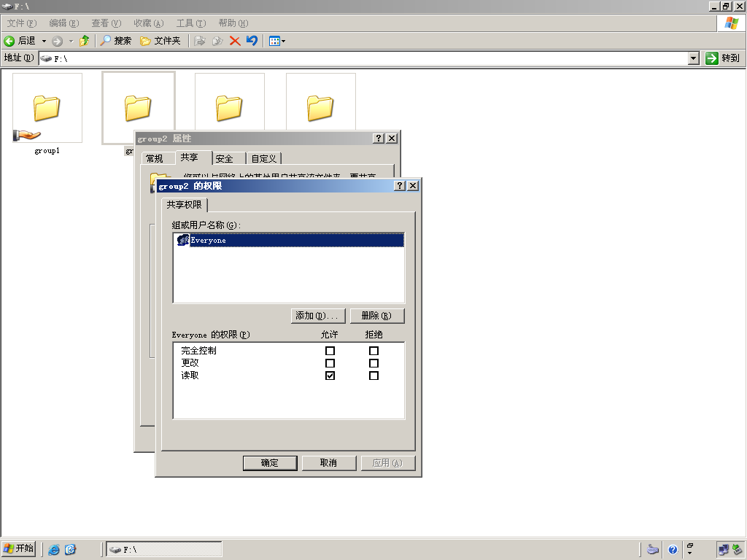This screenshot has width=747, height=560.
Task: Open the Views dropdown button
Action: pyautogui.click(x=276, y=41)
